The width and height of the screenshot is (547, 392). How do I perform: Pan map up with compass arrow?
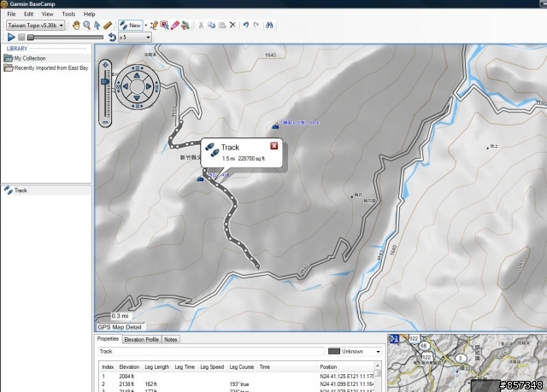(137, 75)
